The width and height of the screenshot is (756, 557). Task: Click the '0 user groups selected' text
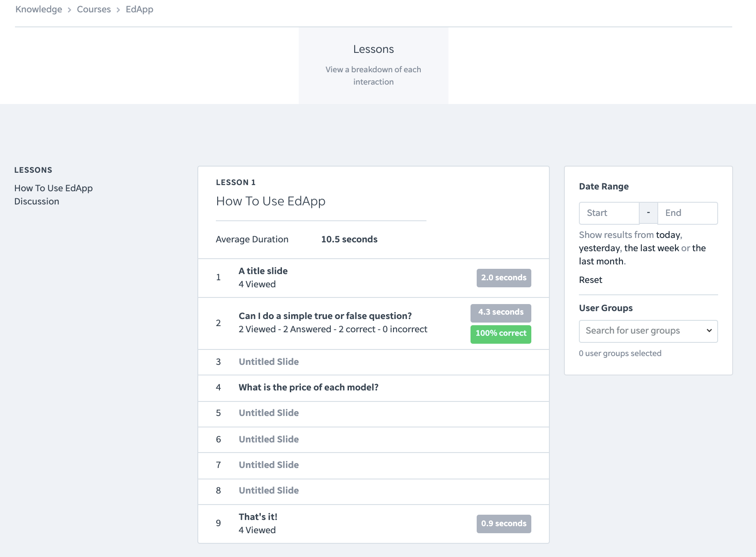click(620, 353)
